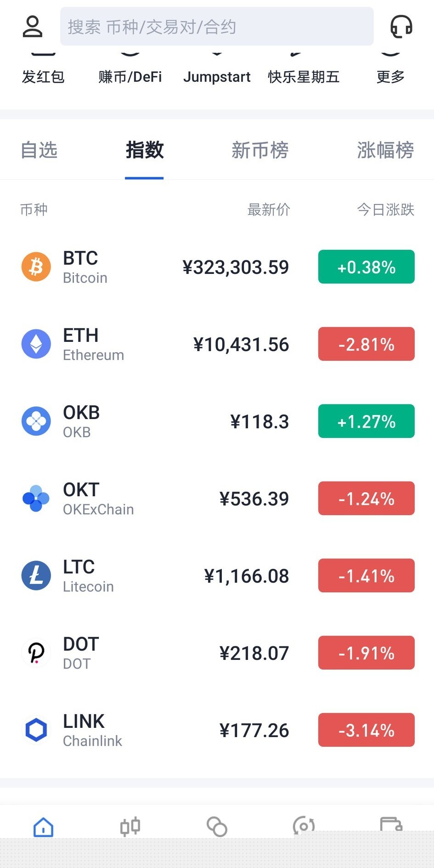This screenshot has height=868, width=434.
Task: Tap the Litecoin coin logo
Action: [36, 575]
